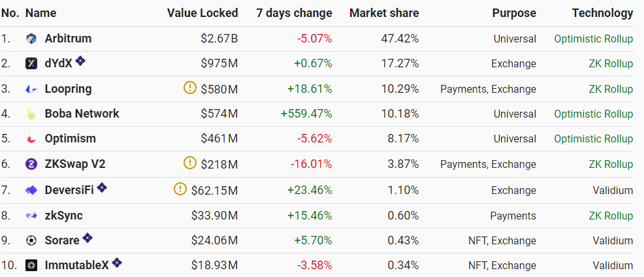
Task: Click Sorare's Validium technology label
Action: [613, 241]
